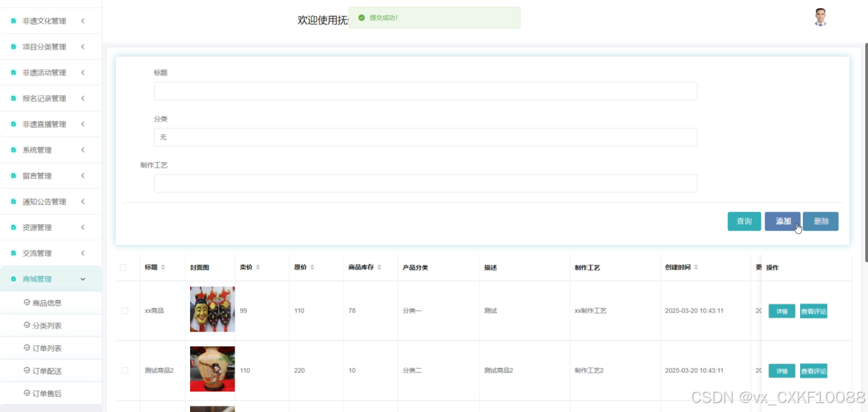Expand 系统管理 with its chevron

[x=83, y=150]
